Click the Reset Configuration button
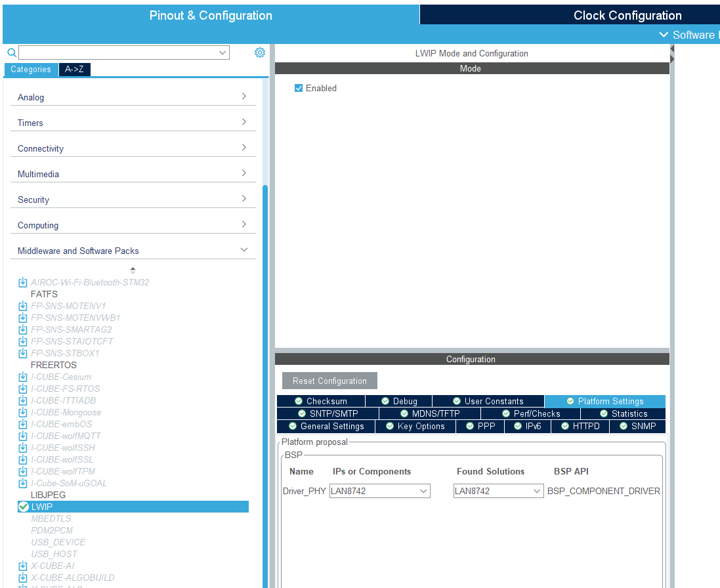The image size is (720, 588). [329, 381]
